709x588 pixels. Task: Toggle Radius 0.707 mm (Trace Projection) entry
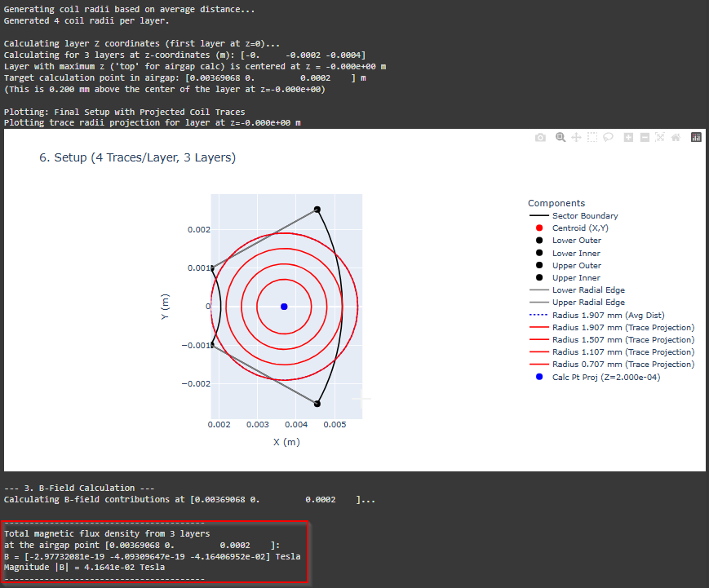click(612, 364)
